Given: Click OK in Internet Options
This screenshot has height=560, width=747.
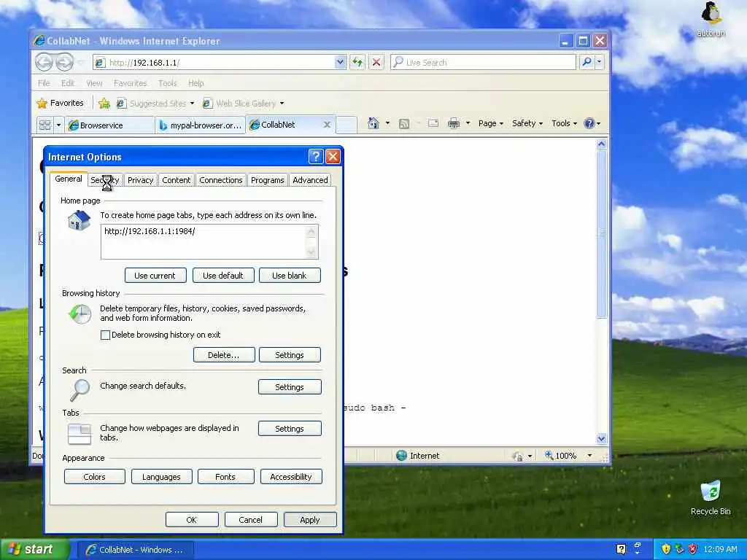Looking at the screenshot, I should (x=192, y=519).
